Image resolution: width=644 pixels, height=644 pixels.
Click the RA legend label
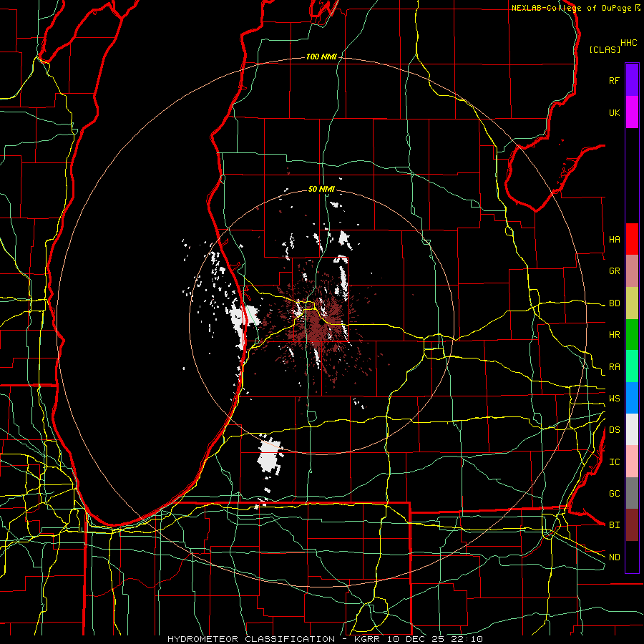tap(614, 367)
